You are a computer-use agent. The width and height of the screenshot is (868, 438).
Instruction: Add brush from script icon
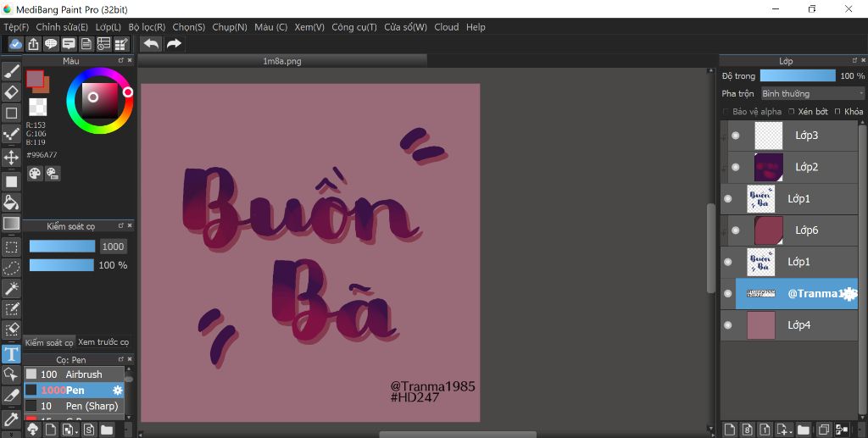(x=88, y=430)
